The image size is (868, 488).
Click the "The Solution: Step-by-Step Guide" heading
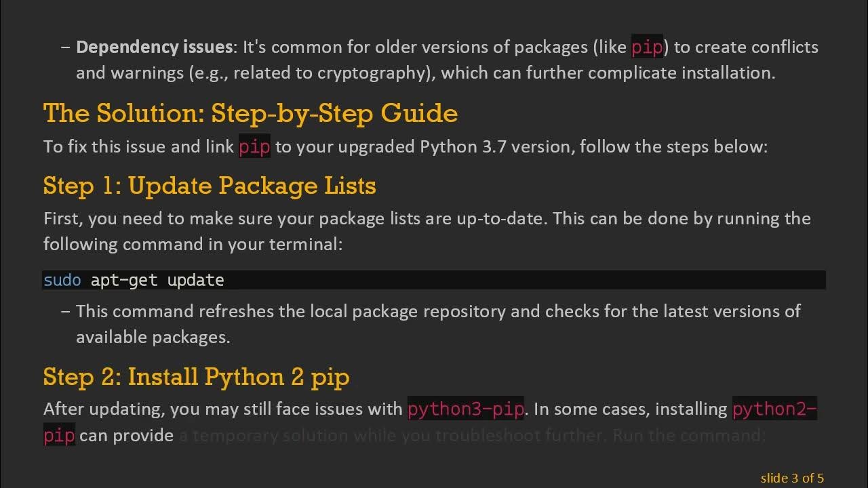(250, 113)
